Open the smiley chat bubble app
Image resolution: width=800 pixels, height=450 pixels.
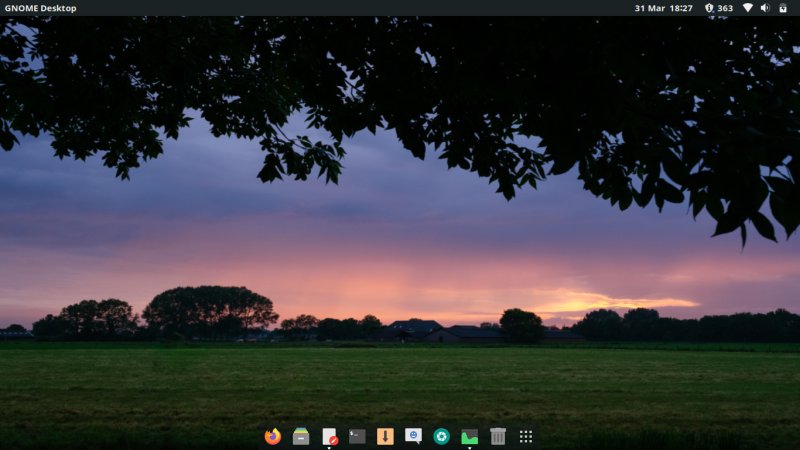(x=413, y=436)
